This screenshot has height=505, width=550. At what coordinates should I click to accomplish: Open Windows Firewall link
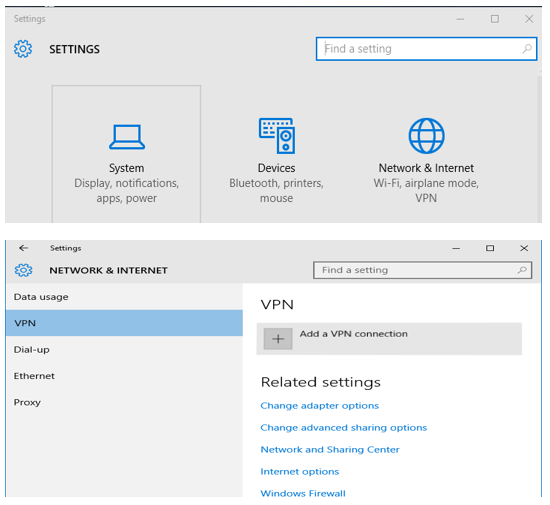tap(303, 493)
